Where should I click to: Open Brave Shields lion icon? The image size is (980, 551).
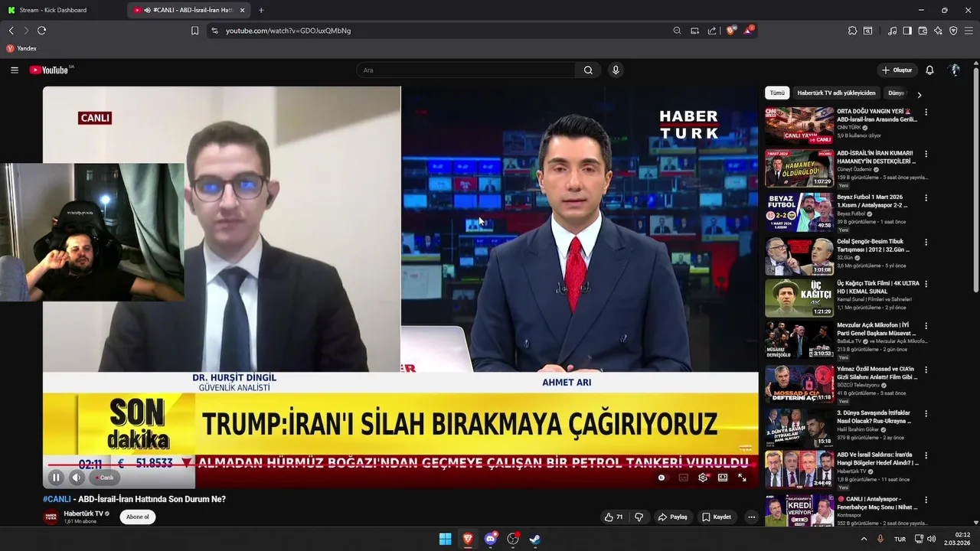730,31
